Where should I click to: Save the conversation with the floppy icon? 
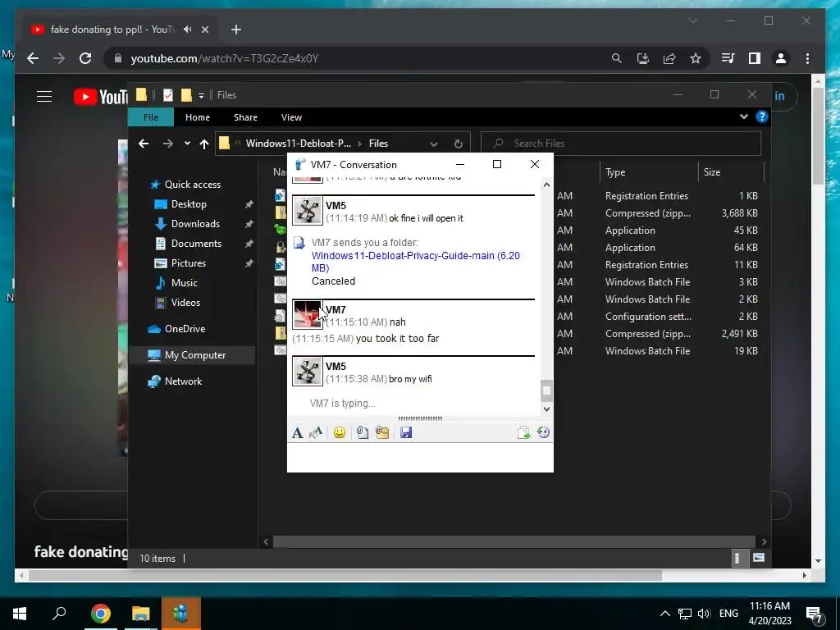pyautogui.click(x=406, y=432)
